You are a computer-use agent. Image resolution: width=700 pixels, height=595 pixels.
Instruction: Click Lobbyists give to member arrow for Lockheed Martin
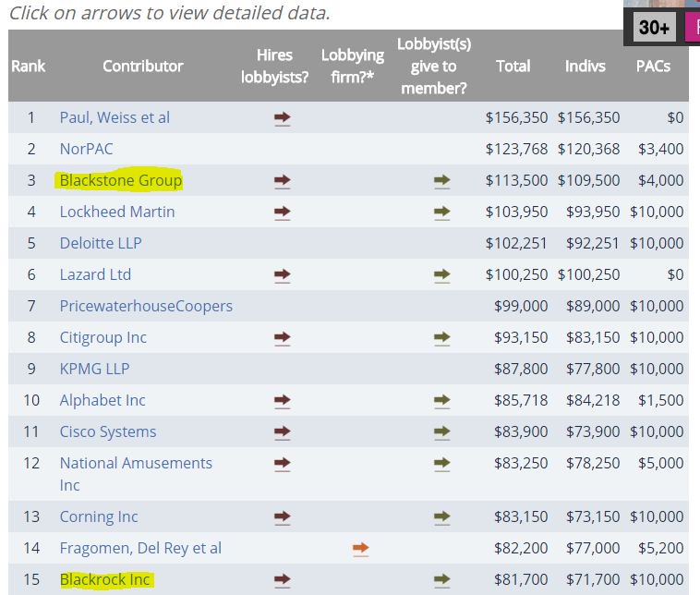442,212
